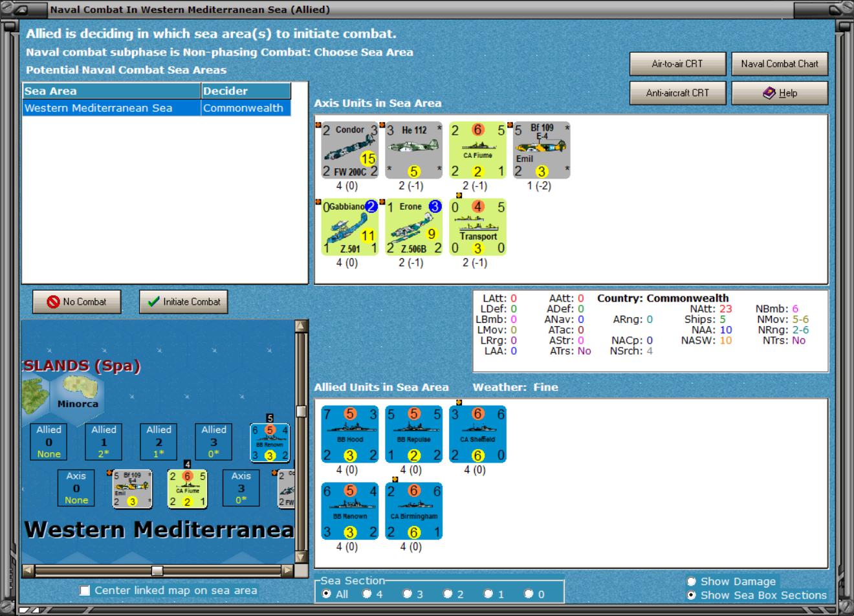Click Initiate Combat
854x616 pixels.
(184, 302)
